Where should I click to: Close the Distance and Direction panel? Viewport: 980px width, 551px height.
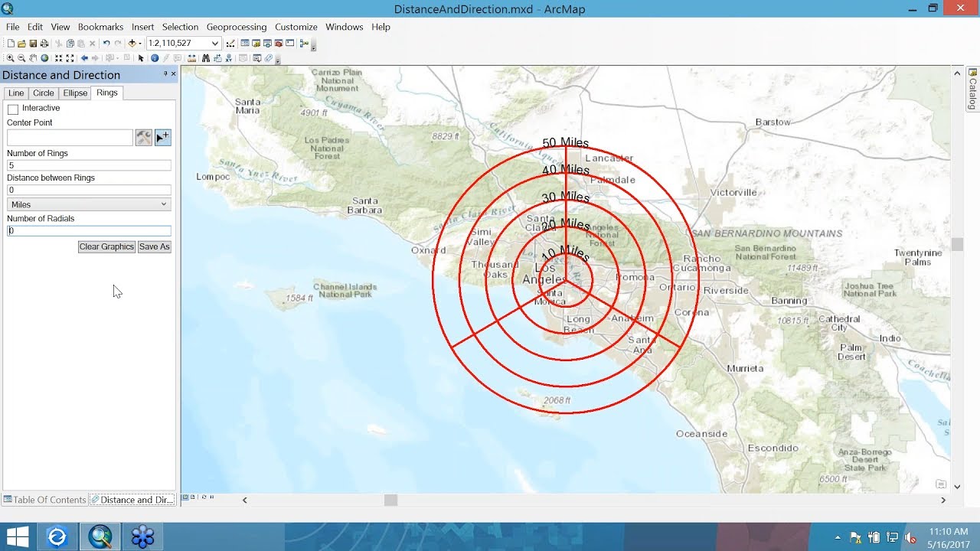(174, 74)
